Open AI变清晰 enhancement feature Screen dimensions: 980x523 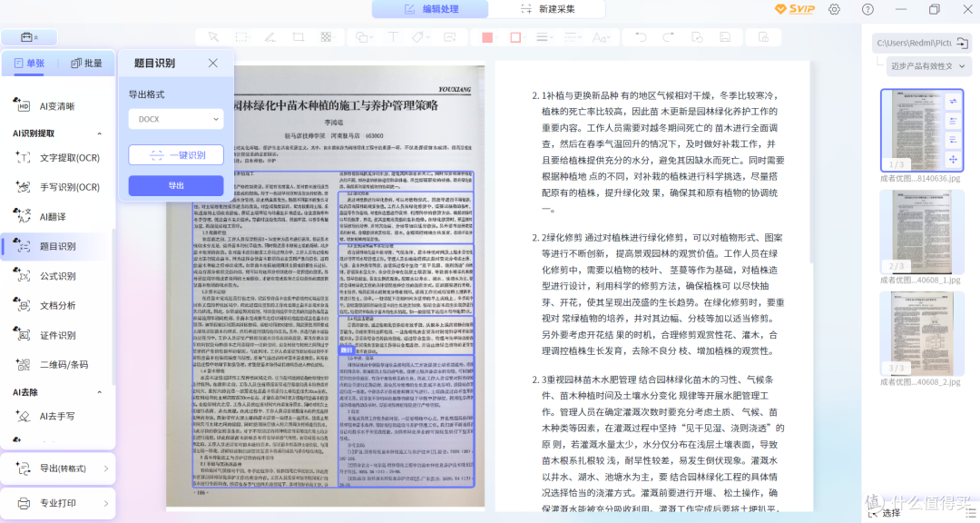[x=57, y=106]
